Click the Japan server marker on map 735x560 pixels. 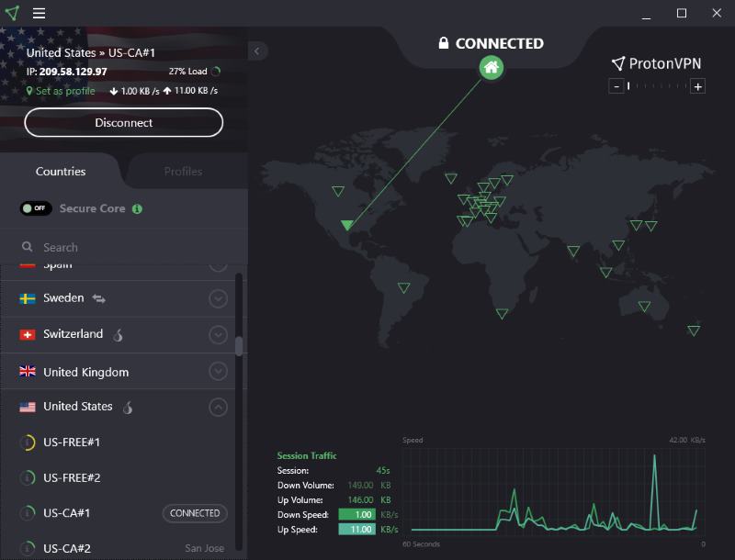(x=651, y=226)
